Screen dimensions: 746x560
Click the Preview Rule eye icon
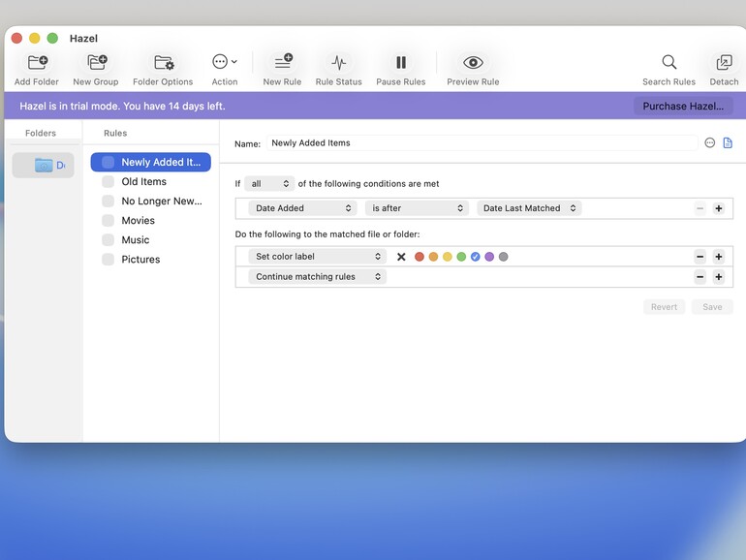tap(473, 62)
